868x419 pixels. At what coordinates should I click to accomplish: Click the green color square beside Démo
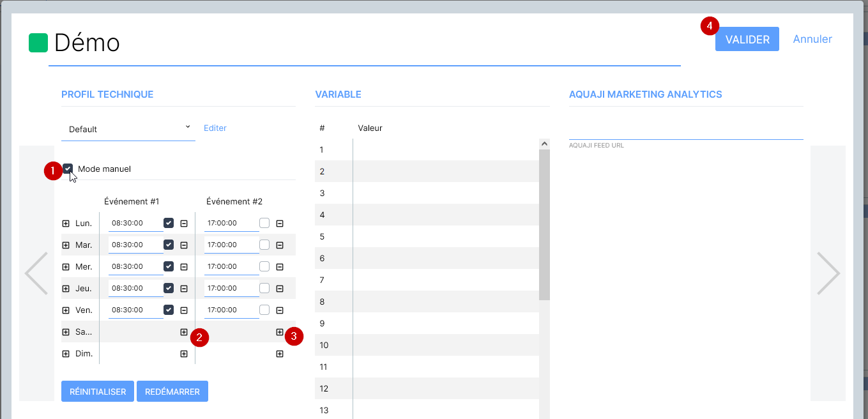coord(38,43)
